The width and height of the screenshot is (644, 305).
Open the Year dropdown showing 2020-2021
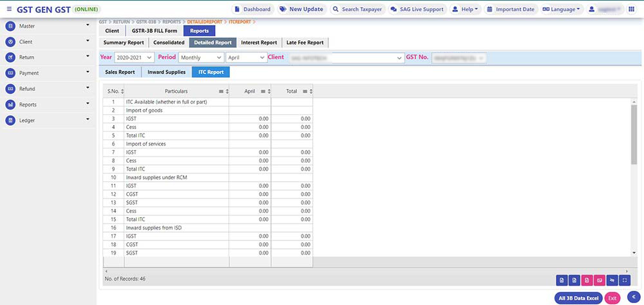[135, 57]
